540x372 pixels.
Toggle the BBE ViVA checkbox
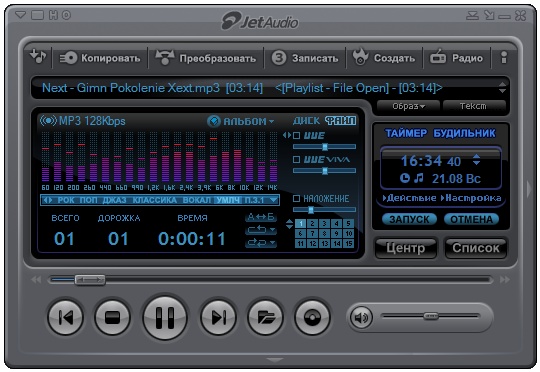click(296, 159)
